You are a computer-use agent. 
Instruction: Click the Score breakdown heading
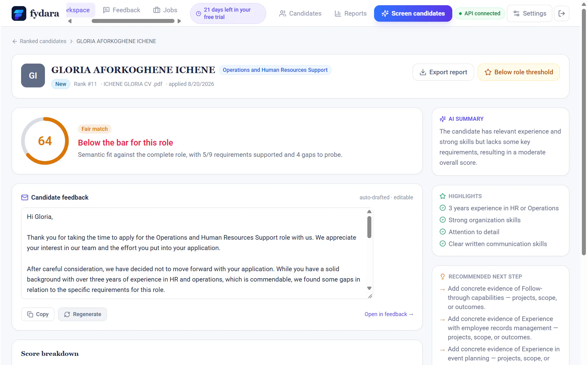click(50, 354)
